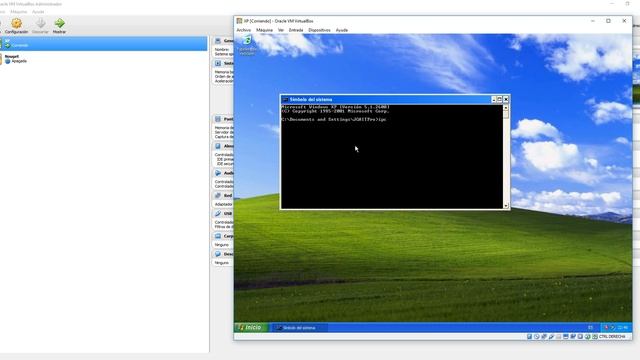The width and height of the screenshot is (640, 360).
Task: Click the Inicio start button in XP
Action: click(x=251, y=327)
